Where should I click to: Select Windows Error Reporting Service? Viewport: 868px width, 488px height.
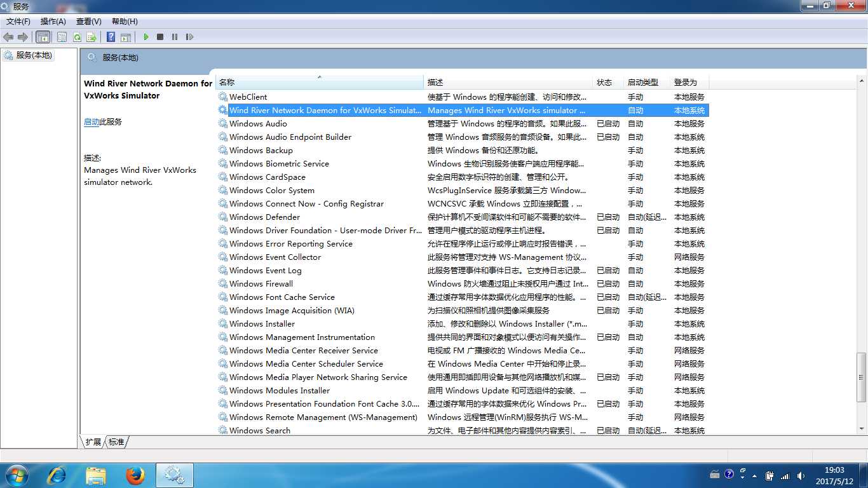(462, 244)
